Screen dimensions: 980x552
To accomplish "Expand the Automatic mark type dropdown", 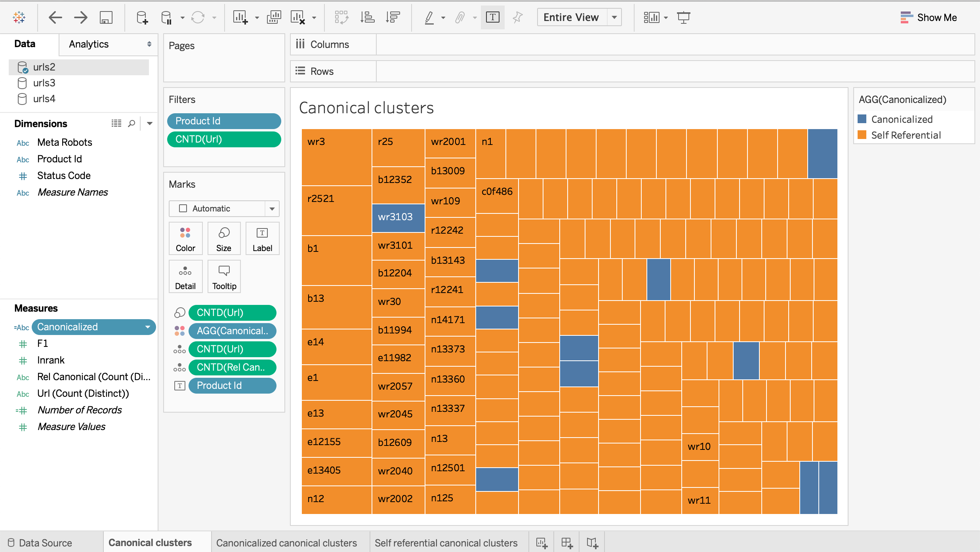I will point(272,209).
